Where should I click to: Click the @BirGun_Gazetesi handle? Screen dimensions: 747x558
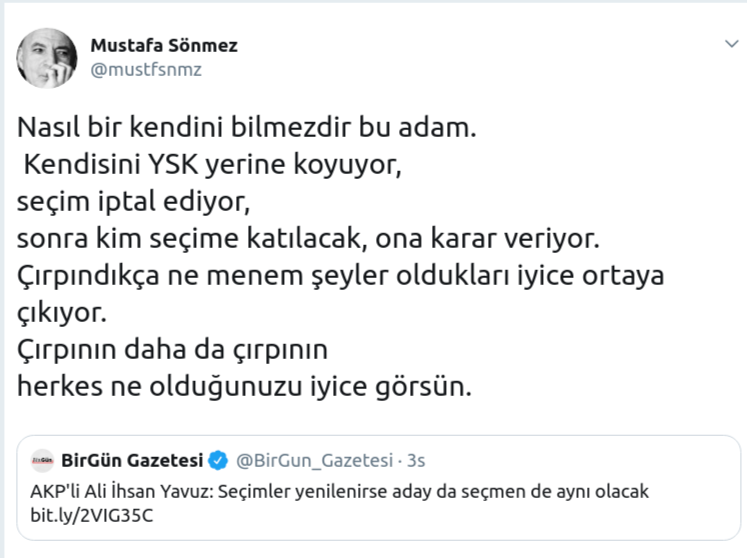pyautogui.click(x=313, y=461)
